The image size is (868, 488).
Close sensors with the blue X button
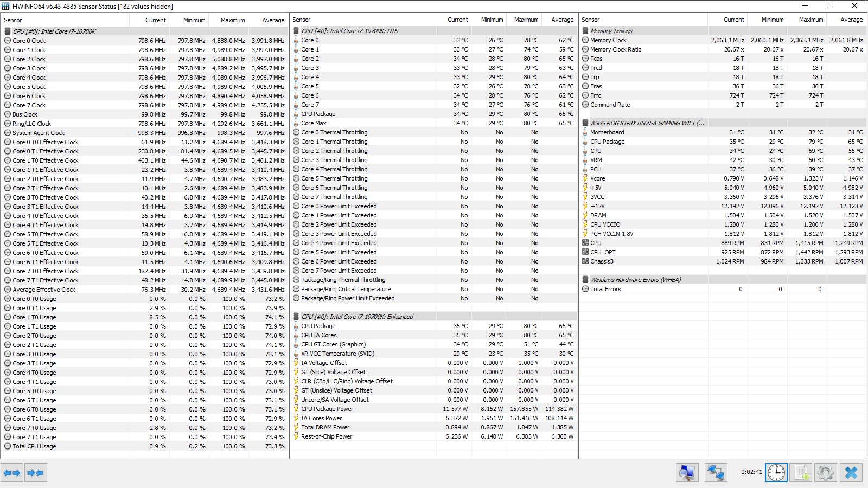[851, 473]
